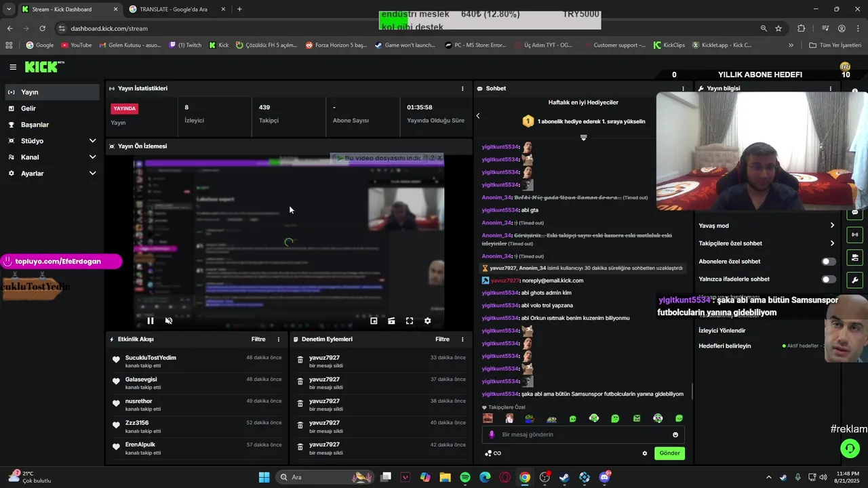
Task: Click the broadcast signal icon on right rail
Action: [x=854, y=235]
